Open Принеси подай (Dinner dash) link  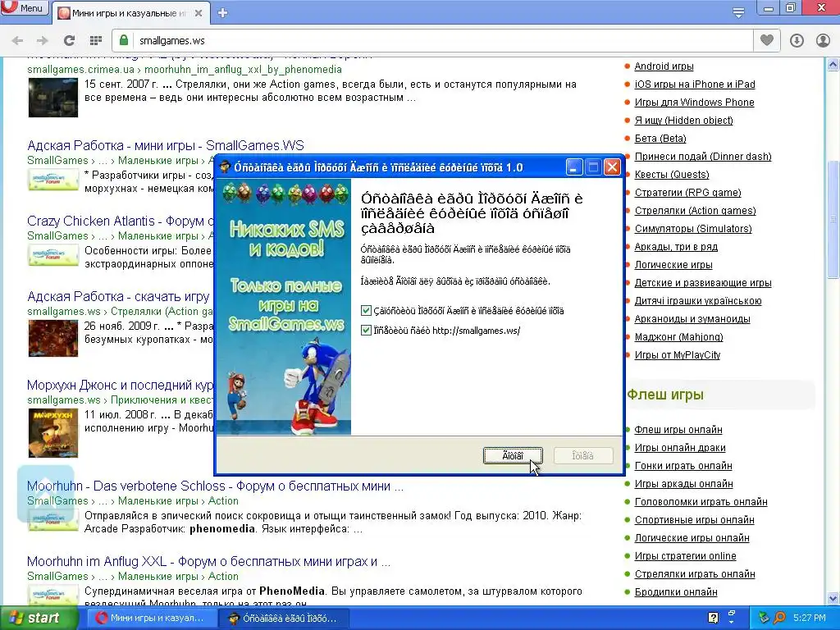(703, 157)
